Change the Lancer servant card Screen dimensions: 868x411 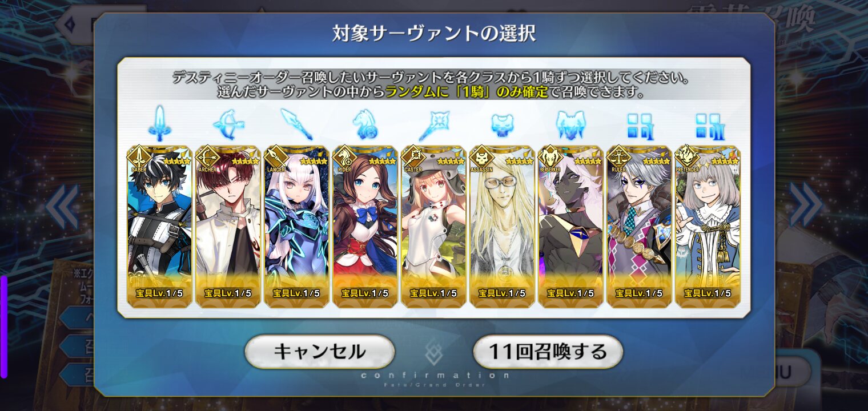(x=296, y=226)
